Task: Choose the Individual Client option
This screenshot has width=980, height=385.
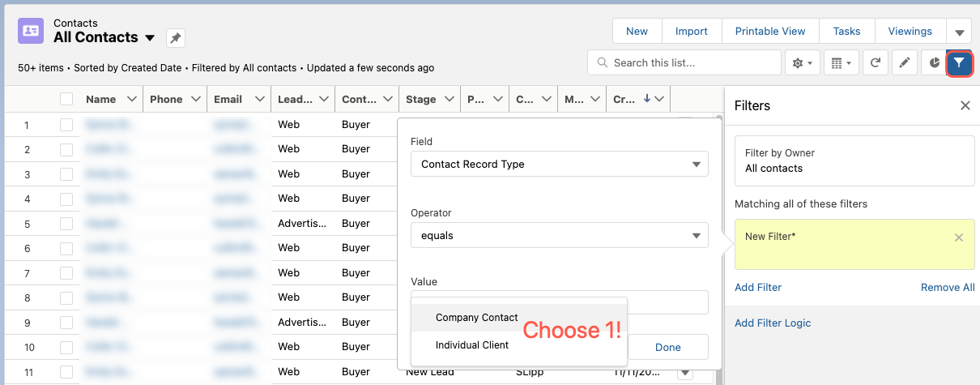Action: (x=472, y=345)
